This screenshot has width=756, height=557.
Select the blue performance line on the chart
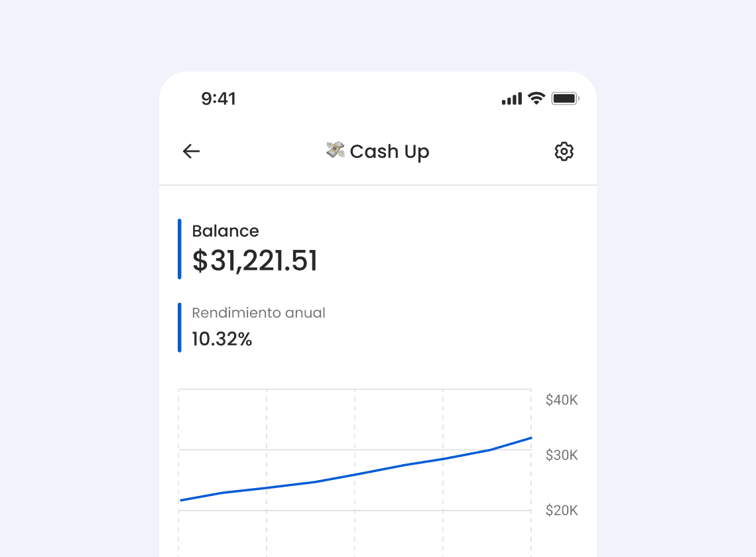pos(355,474)
